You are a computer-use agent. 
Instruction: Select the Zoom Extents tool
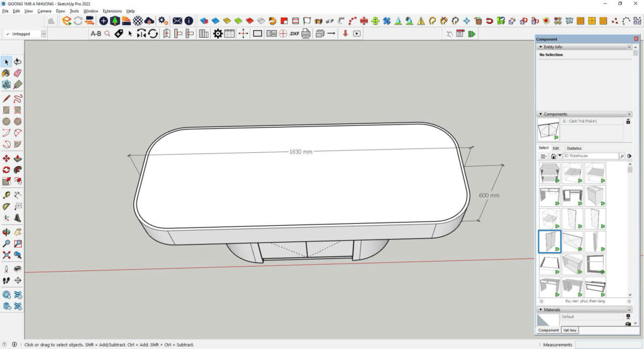pyautogui.click(x=6, y=255)
